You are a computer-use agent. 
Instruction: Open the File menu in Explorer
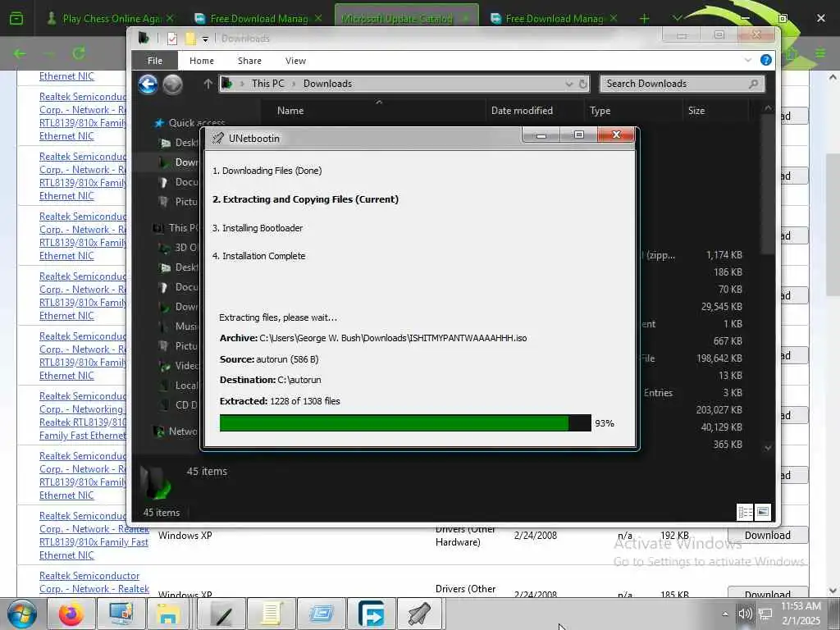point(155,61)
